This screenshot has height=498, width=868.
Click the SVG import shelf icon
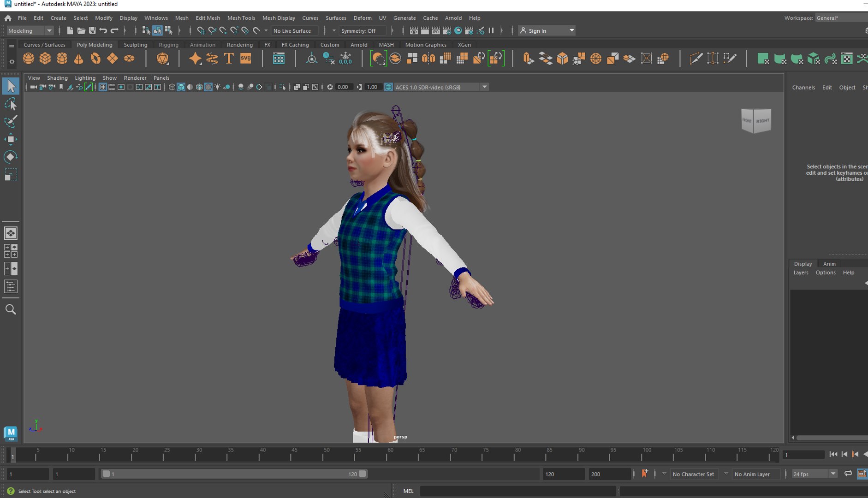click(x=246, y=59)
